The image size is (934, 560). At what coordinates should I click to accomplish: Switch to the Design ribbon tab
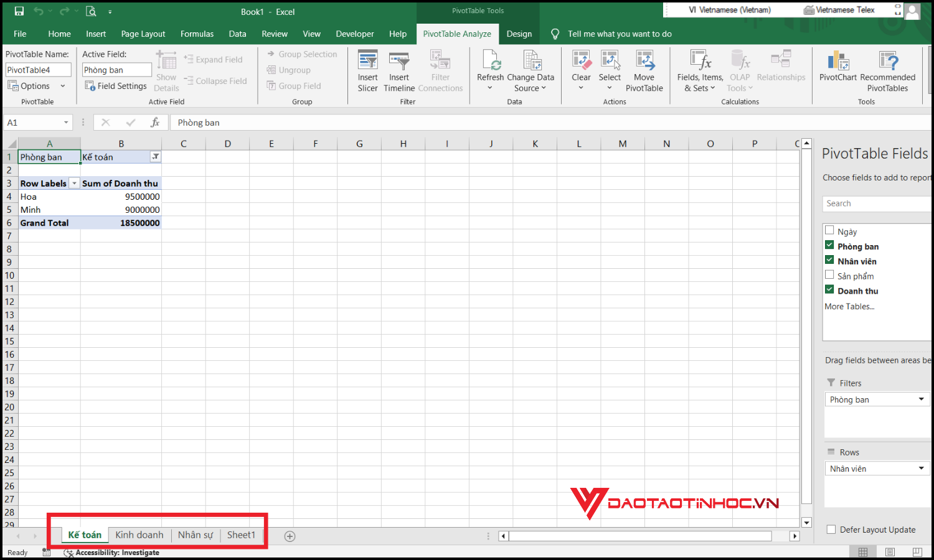point(519,34)
